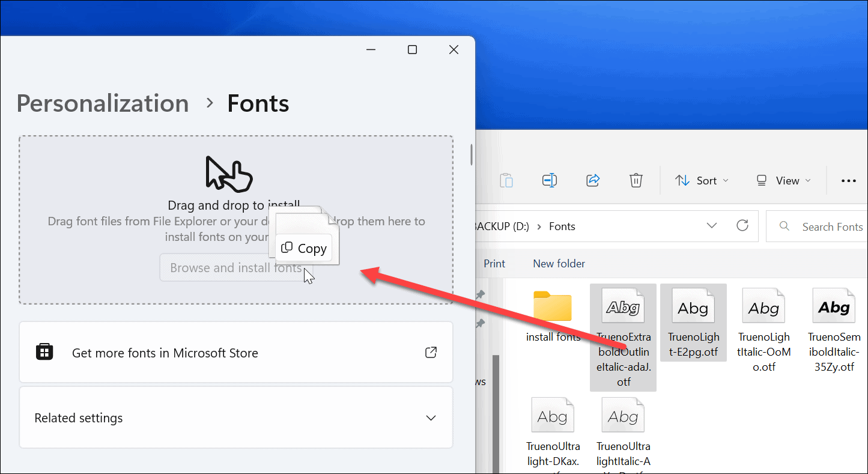Click the Microsoft Store grid icon
The height and width of the screenshot is (474, 868).
coord(44,352)
